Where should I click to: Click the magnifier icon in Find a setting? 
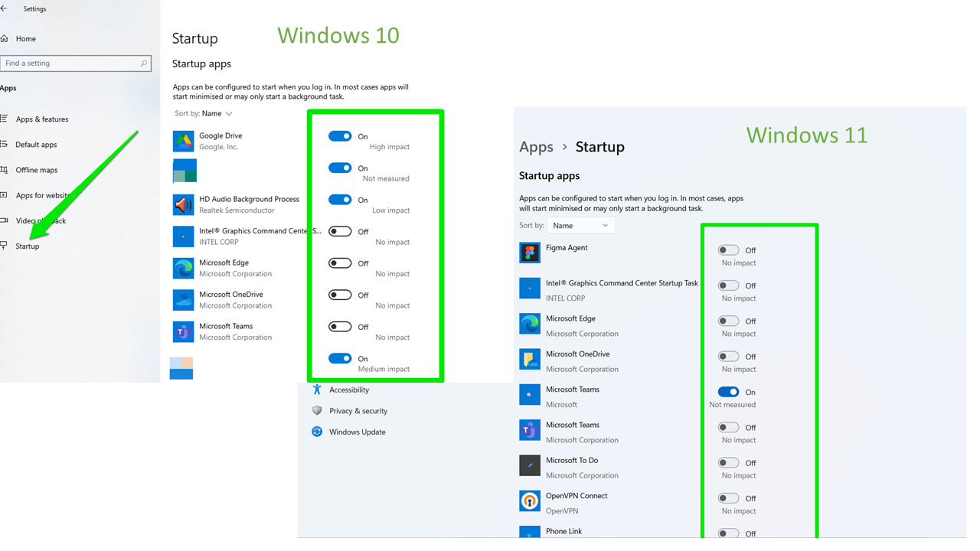143,64
